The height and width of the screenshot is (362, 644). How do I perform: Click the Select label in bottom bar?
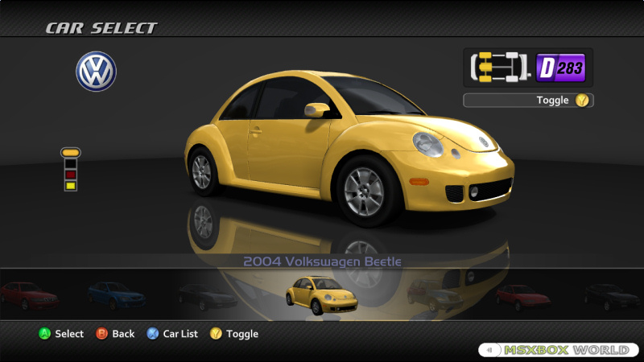(69, 334)
